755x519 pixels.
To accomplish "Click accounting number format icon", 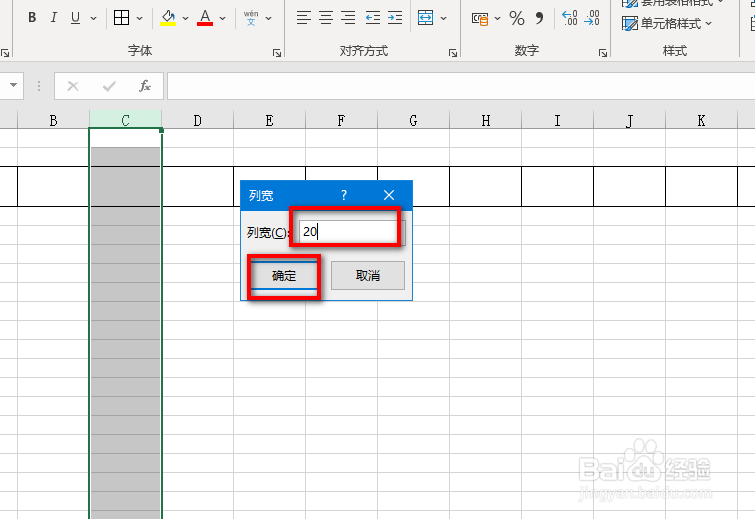I will (x=480, y=18).
